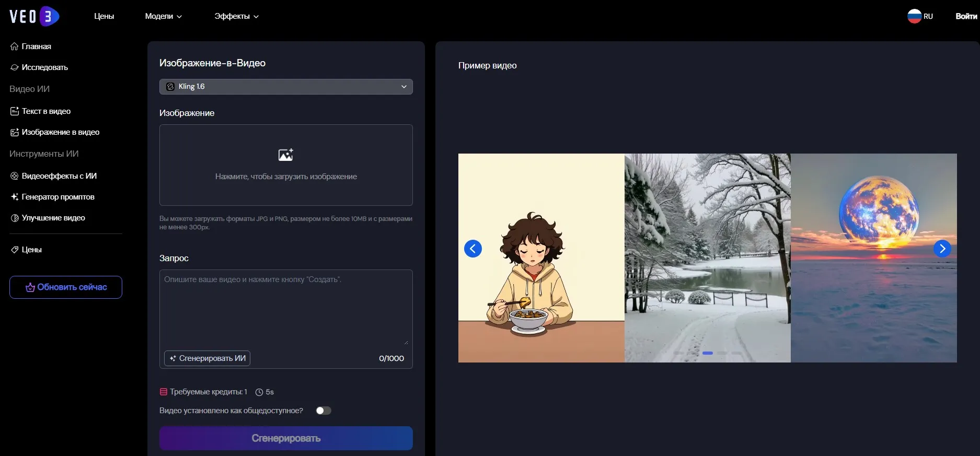The width and height of the screenshot is (980, 456).
Task: Click the Сгенерировать ИИ button
Action: (207, 358)
